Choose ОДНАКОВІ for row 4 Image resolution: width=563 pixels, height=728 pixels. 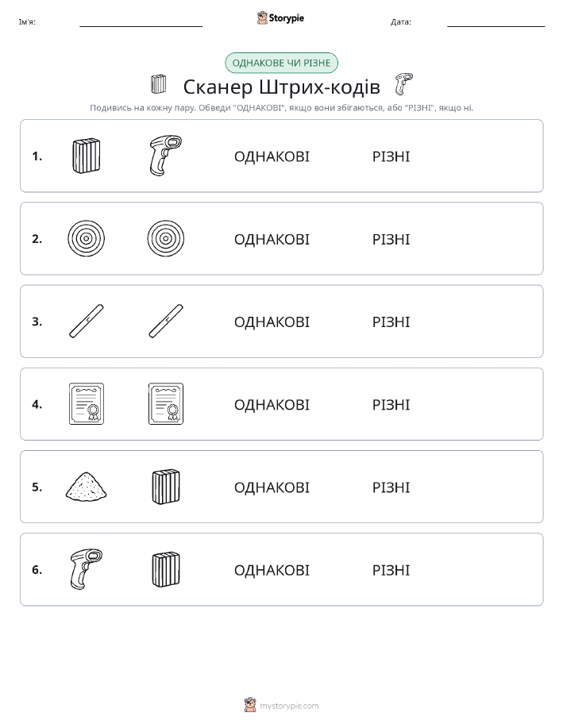click(272, 404)
